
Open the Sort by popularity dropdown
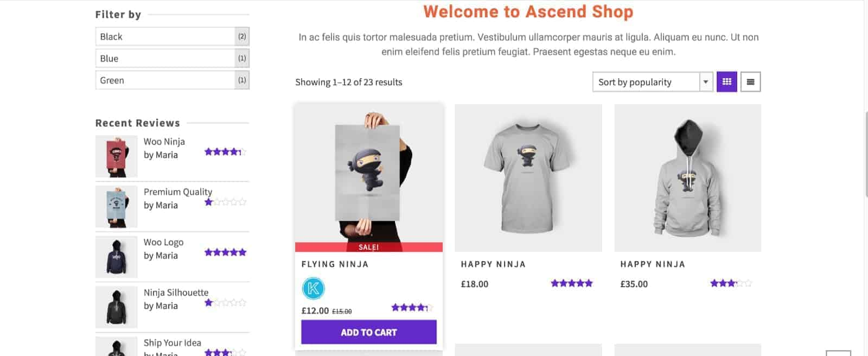pos(646,82)
